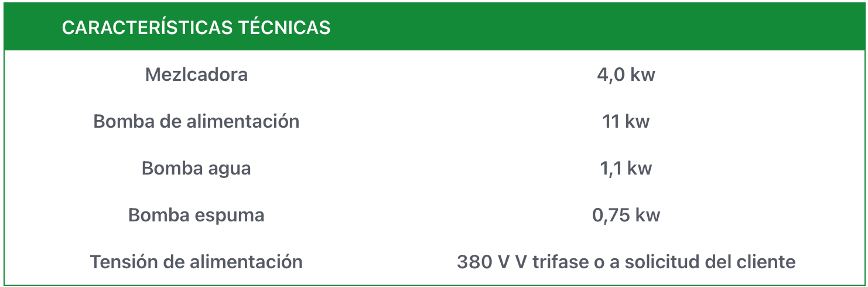The image size is (868, 287).
Task: Select the Bomba espuma label
Action: coord(196,215)
